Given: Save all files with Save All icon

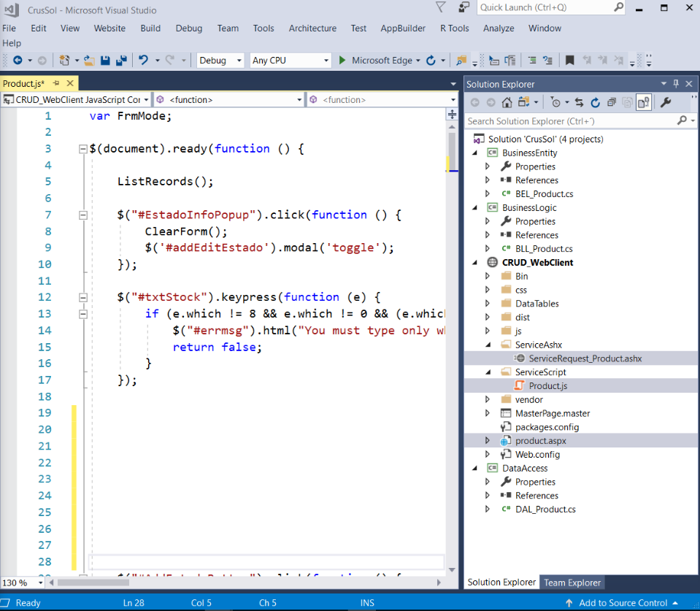Looking at the screenshot, I should pos(121,61).
